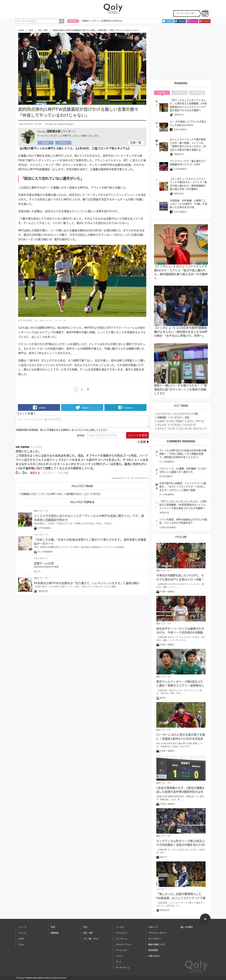
Task: Click current page 1 in pagination
Action: click(x=76, y=389)
